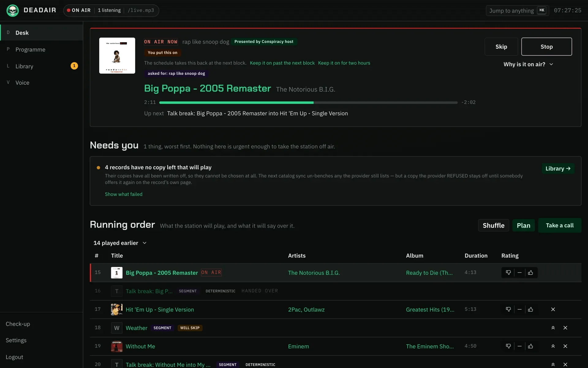Open the Without Me album thumbnail
The image size is (588, 368).
pyautogui.click(x=117, y=346)
